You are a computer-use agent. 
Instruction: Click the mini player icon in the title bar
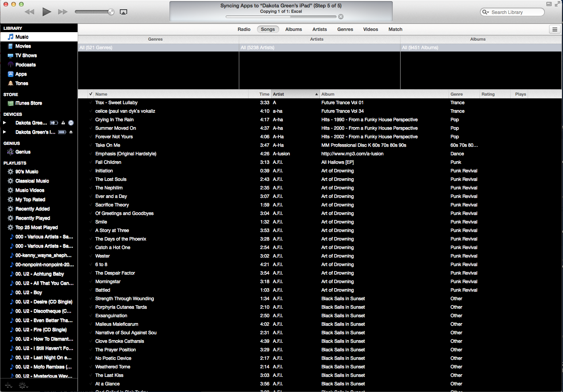point(549,4)
